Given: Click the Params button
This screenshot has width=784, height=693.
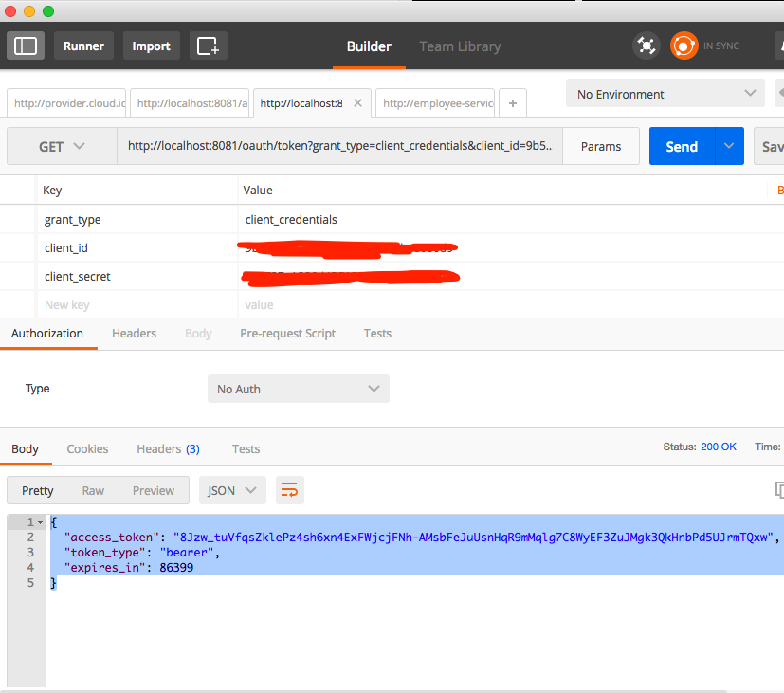Looking at the screenshot, I should (x=601, y=147).
